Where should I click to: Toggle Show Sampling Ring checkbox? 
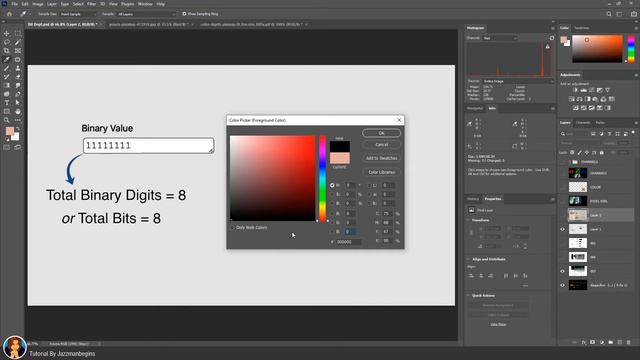click(184, 14)
